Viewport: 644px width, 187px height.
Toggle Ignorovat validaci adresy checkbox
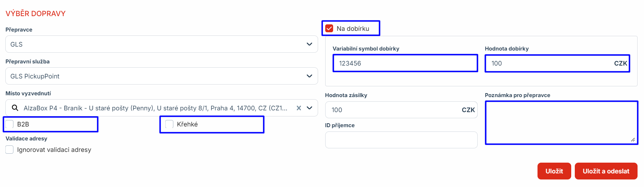click(10, 150)
